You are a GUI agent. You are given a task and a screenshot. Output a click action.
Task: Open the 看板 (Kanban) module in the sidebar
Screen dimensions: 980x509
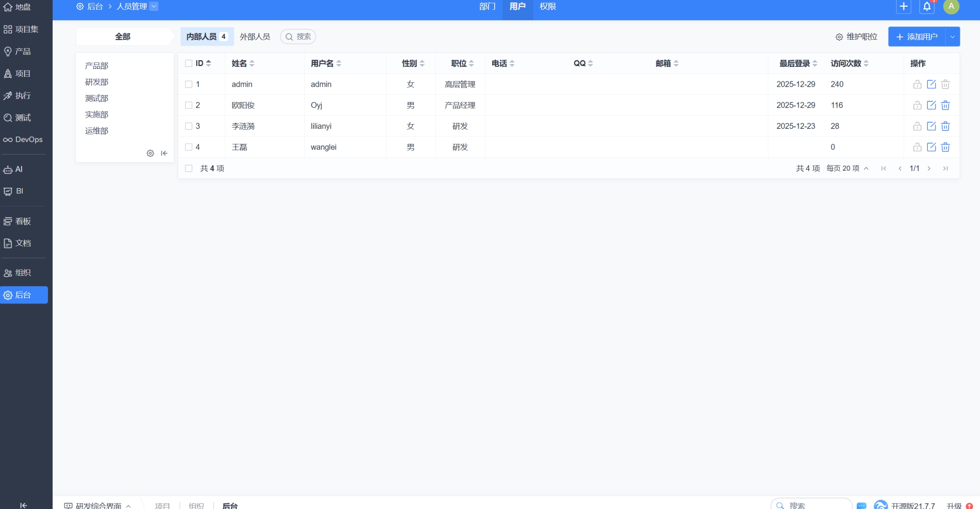[23, 221]
